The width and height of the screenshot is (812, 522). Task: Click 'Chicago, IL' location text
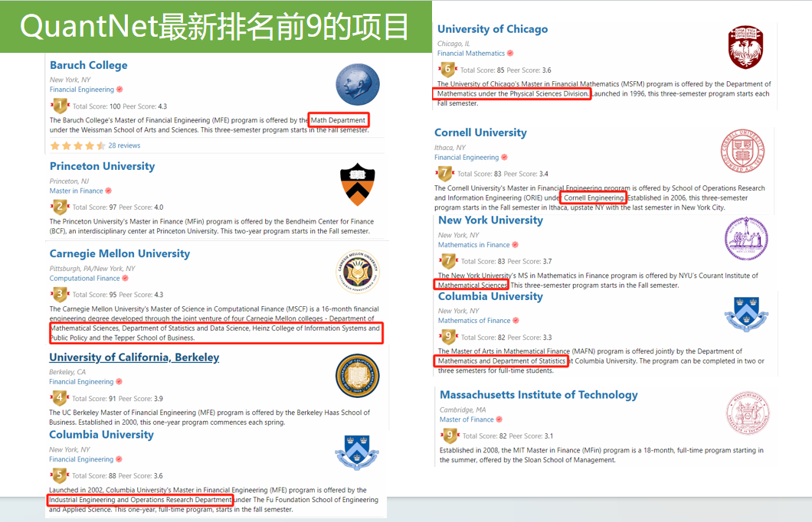tap(453, 44)
